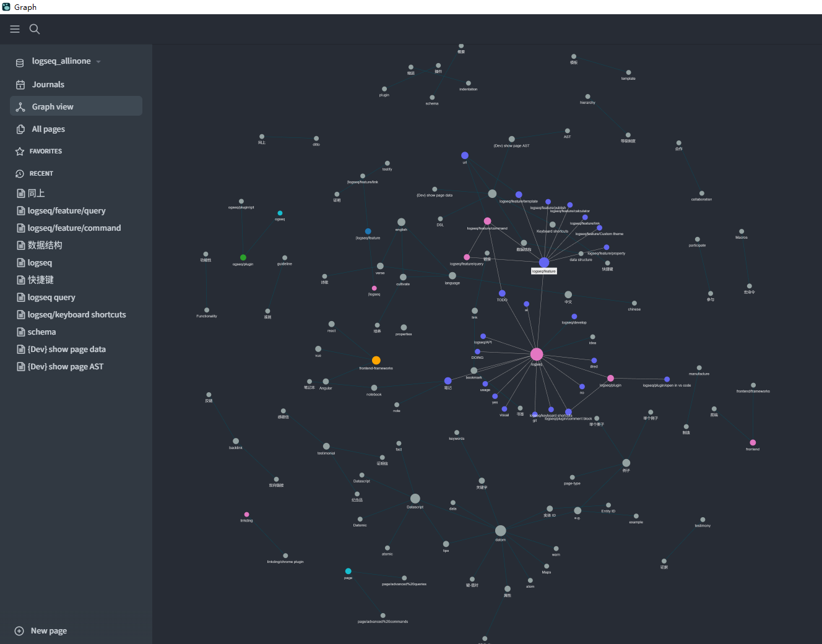
Task: Select the green ogseq/plugin node
Action: (x=243, y=257)
